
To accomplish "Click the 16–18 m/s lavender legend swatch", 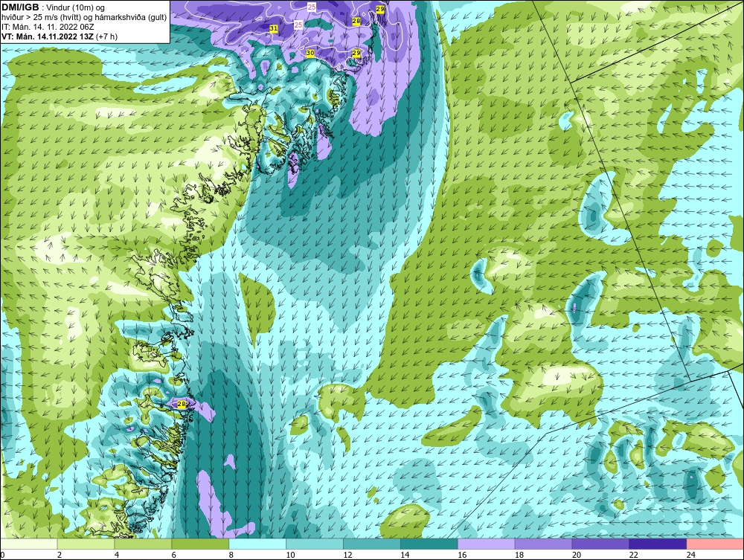I will click(486, 544).
